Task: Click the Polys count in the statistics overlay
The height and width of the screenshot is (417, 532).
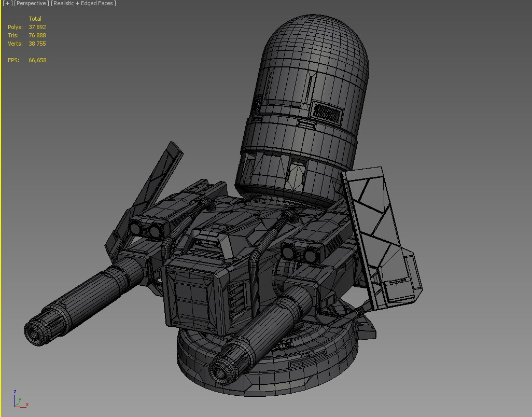Action: (15, 26)
